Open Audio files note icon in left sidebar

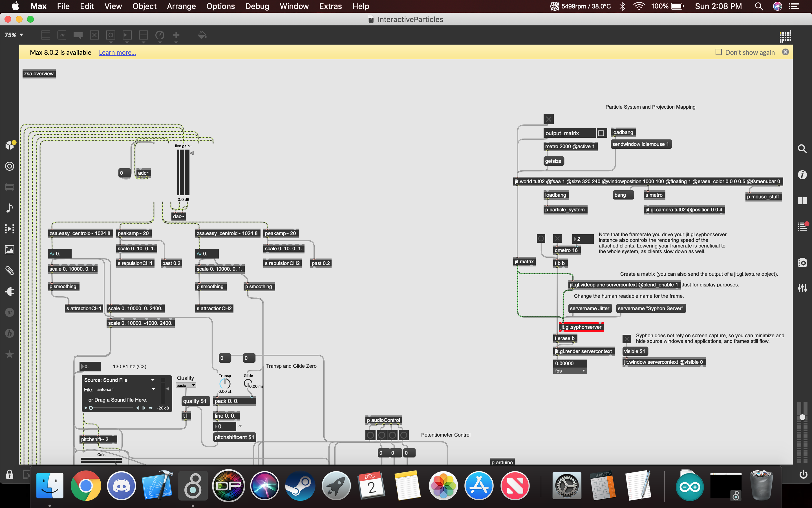[9, 208]
